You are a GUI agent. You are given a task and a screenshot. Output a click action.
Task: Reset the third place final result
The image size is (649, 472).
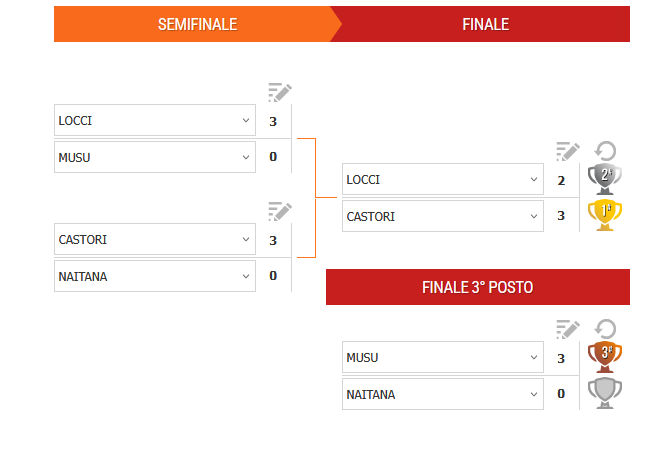[x=605, y=329]
